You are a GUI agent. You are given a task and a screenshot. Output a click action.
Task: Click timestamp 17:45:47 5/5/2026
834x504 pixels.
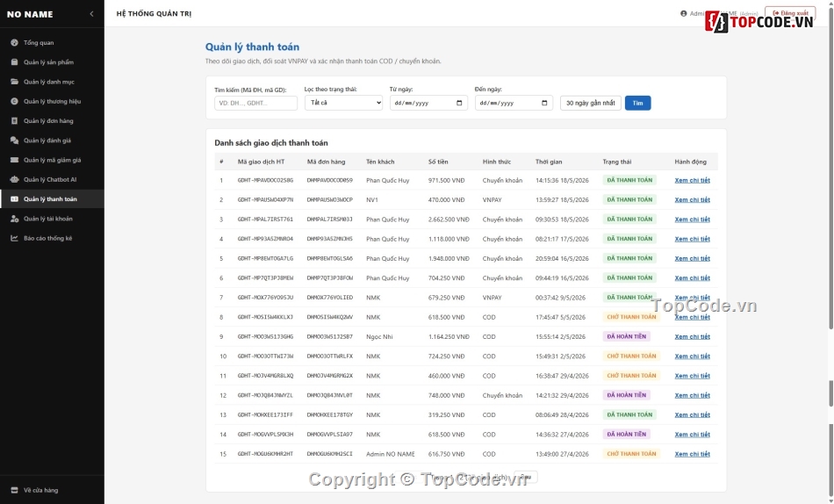tap(560, 317)
